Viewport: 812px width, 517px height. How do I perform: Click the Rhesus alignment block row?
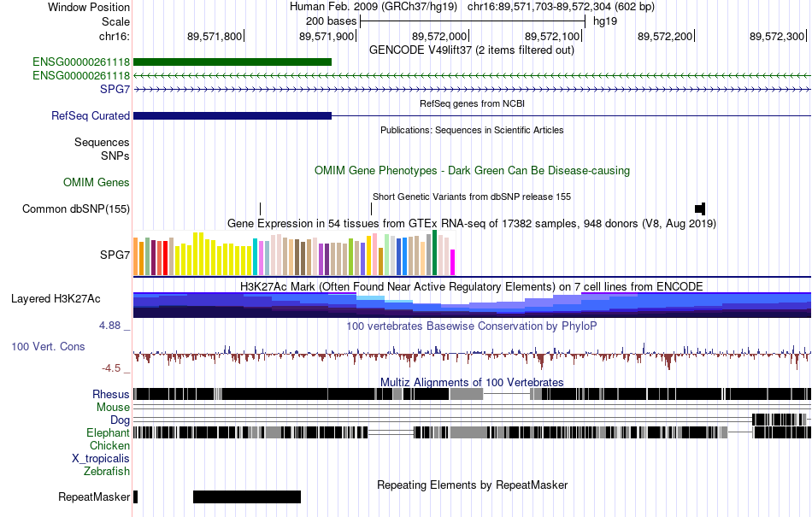click(x=472, y=394)
